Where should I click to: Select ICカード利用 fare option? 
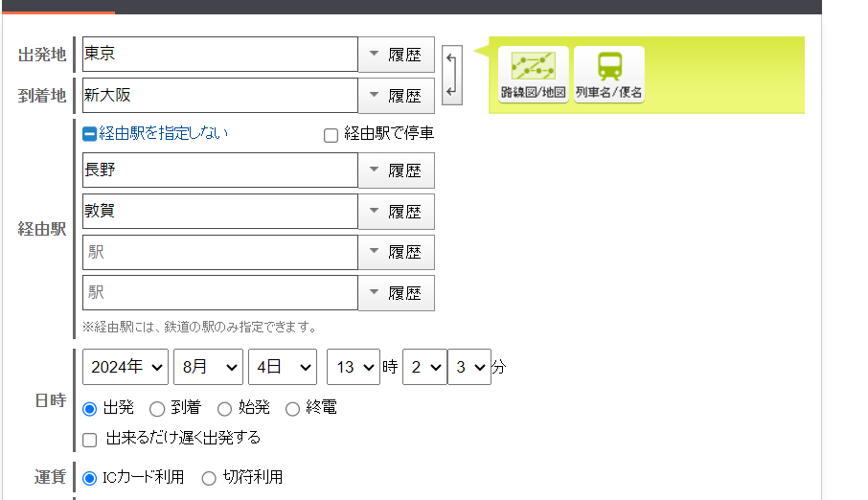pos(89,478)
